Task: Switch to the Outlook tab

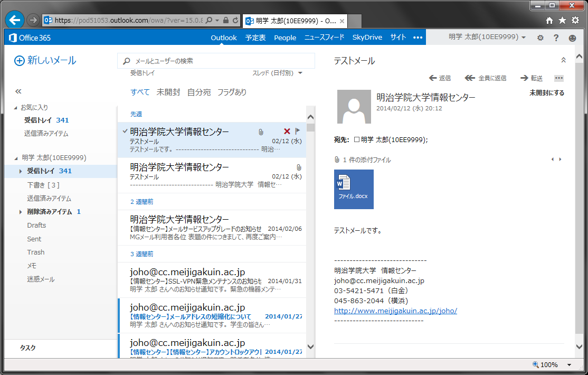Action: pos(223,37)
